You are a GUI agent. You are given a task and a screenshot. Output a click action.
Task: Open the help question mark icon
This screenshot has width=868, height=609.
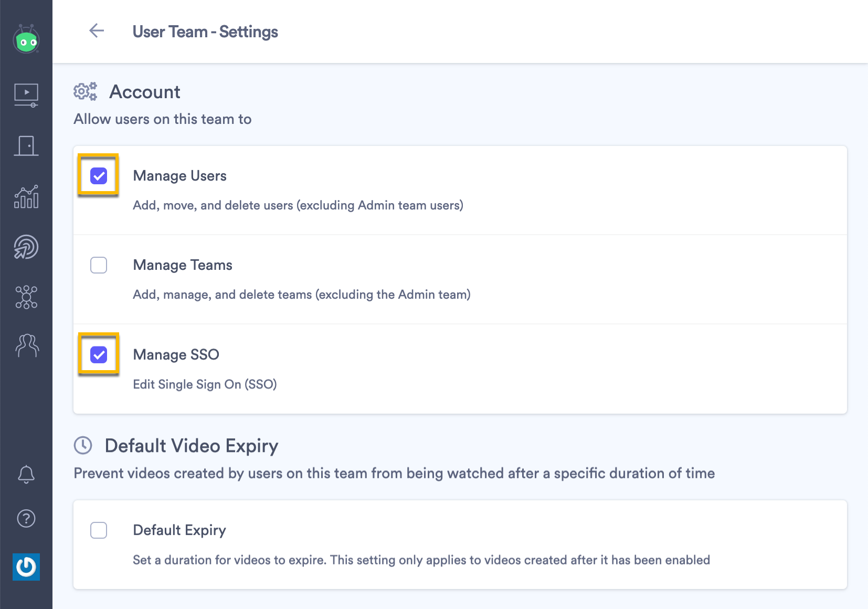coord(26,519)
